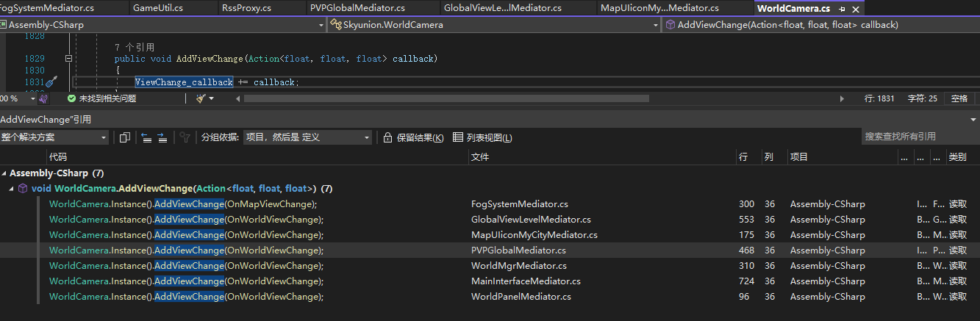980x321 pixels.
Task: Pin the WorldCamera.cs tab
Action: (x=842, y=9)
